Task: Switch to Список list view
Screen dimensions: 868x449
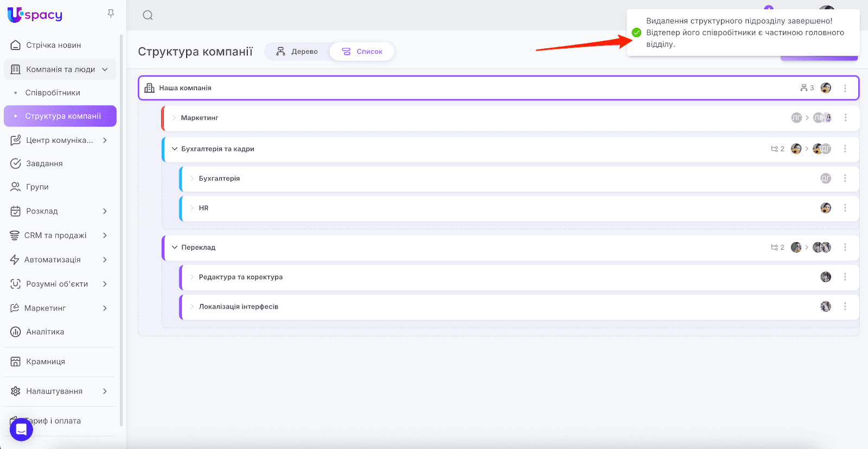Action: click(x=362, y=52)
